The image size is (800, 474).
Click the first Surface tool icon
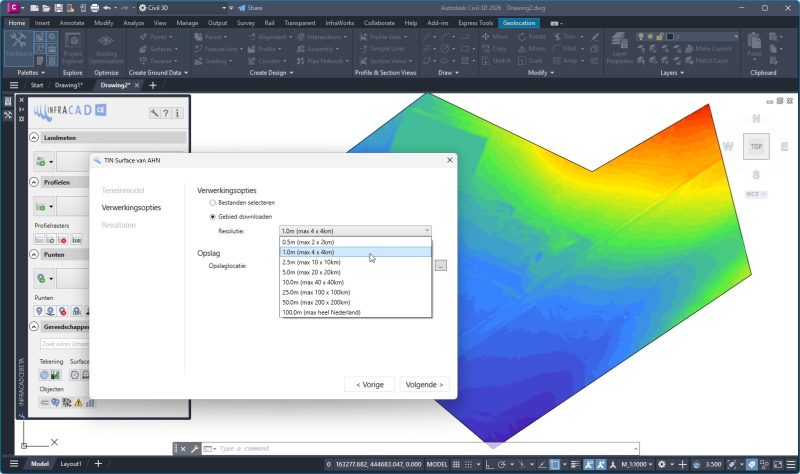(75, 375)
